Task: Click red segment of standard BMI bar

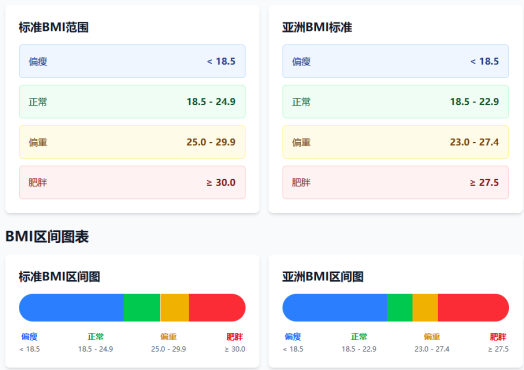Action: click(x=217, y=308)
